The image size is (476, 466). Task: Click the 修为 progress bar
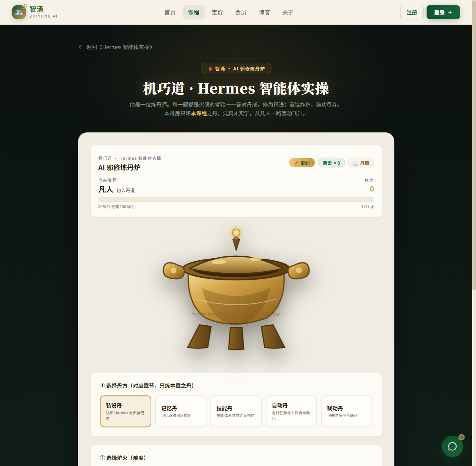click(x=236, y=199)
